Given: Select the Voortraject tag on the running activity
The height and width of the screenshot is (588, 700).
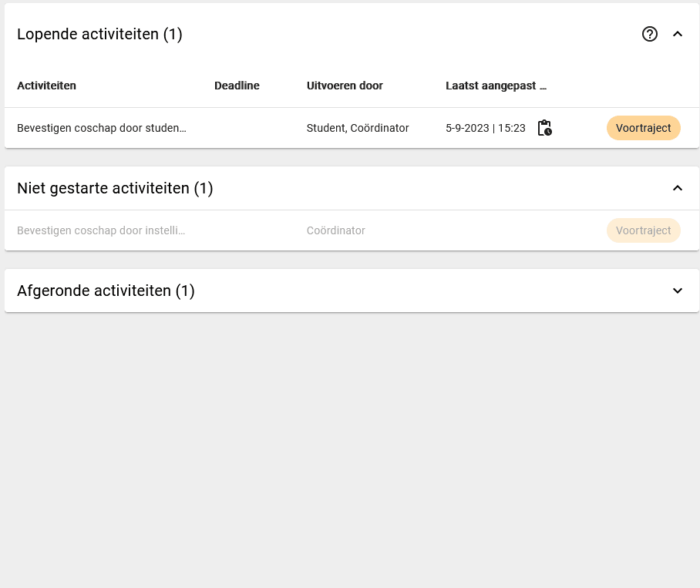Looking at the screenshot, I should (x=644, y=128).
